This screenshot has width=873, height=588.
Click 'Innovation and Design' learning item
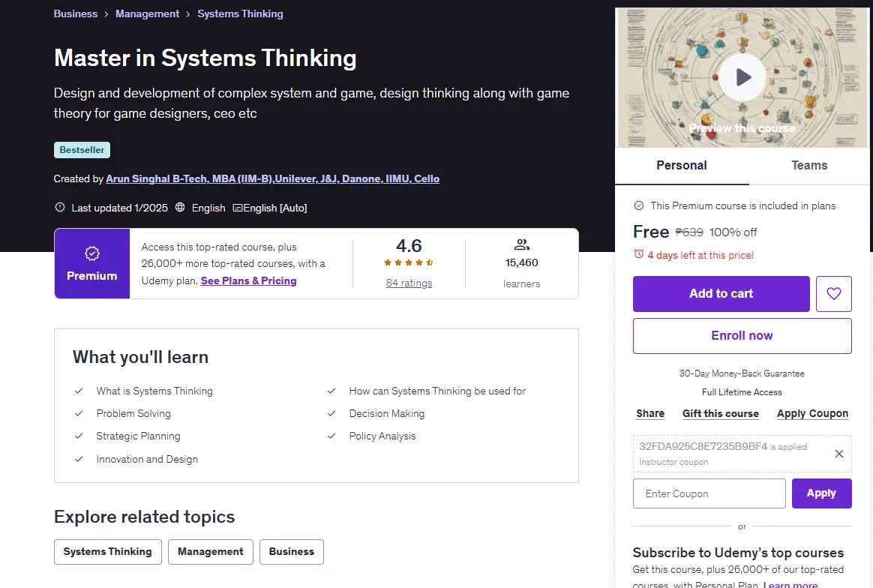pyautogui.click(x=147, y=459)
